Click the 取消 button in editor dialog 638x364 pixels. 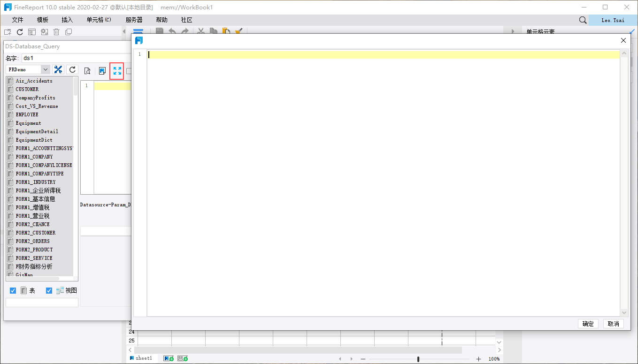tap(614, 324)
